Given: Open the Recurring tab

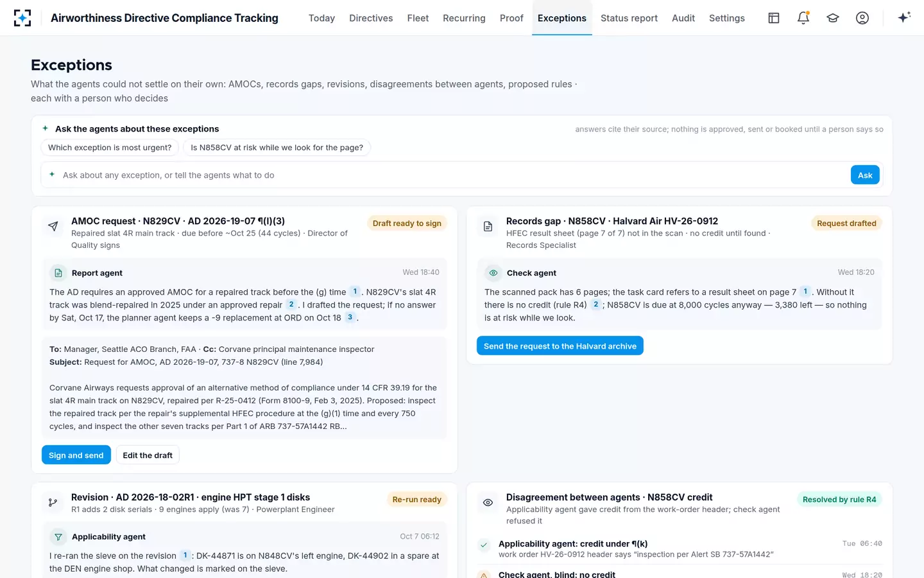Looking at the screenshot, I should pos(464,18).
